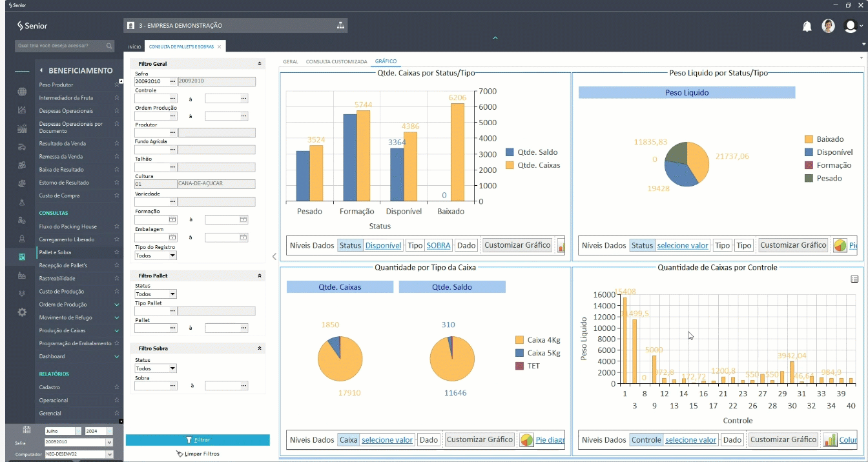This screenshot has height=462, width=868.
Task: Open the settings gear in the left rail
Action: point(22,312)
